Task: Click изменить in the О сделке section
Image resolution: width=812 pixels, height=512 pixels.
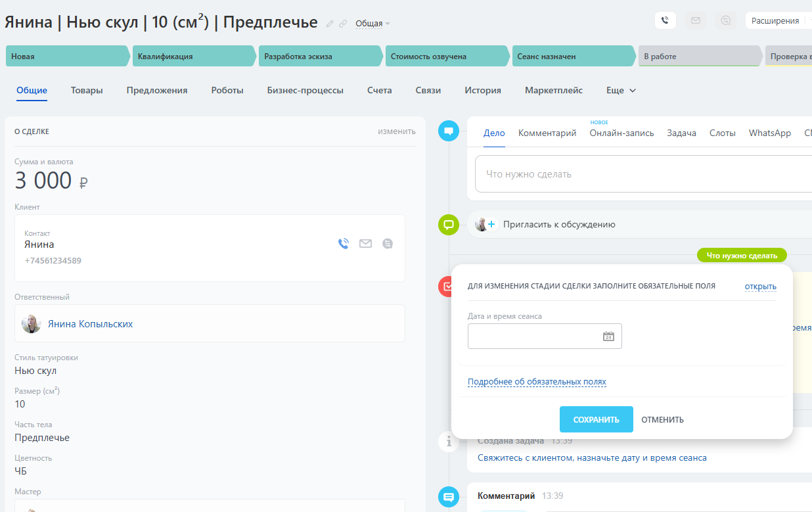Action: pos(396,131)
